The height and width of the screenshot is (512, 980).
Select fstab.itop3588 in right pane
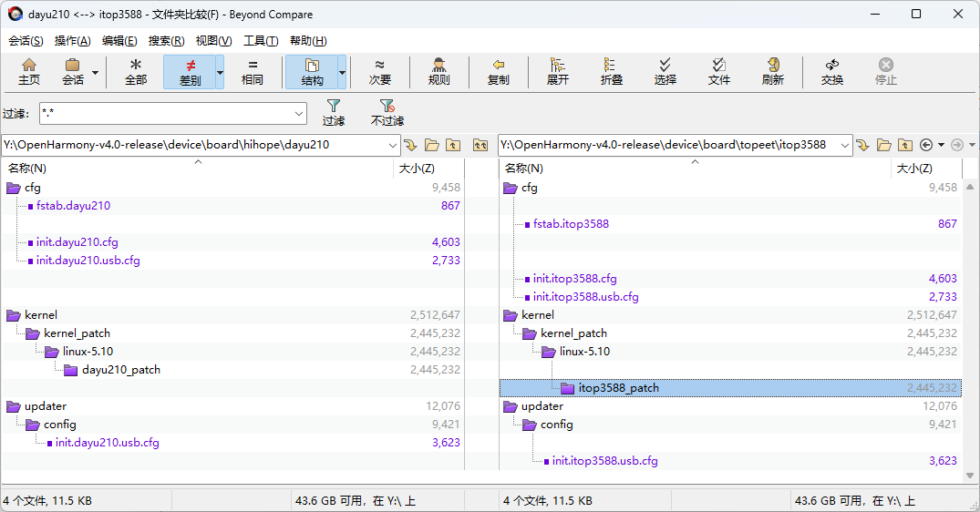pos(571,223)
